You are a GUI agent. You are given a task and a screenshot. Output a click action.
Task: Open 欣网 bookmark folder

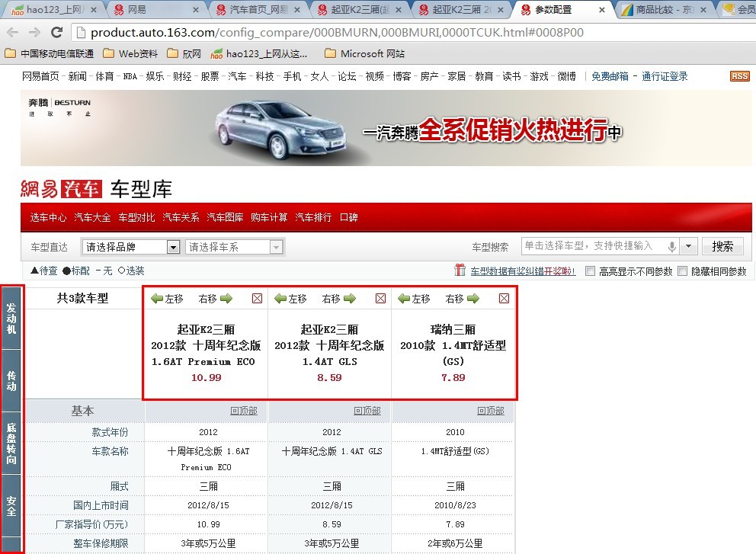[x=184, y=53]
